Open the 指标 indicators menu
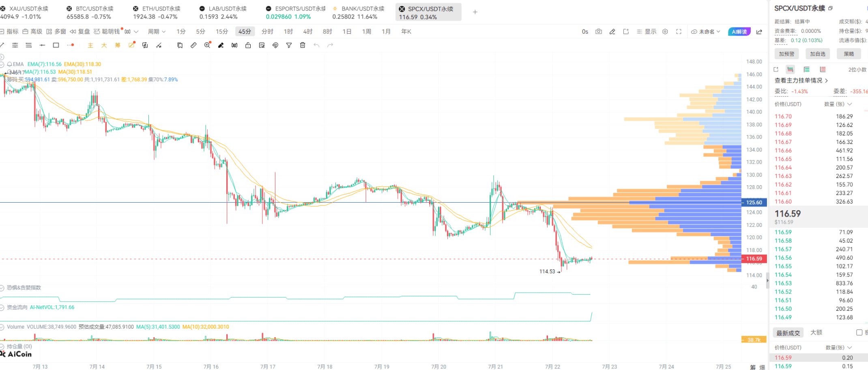This screenshot has width=868, height=370. (x=9, y=32)
